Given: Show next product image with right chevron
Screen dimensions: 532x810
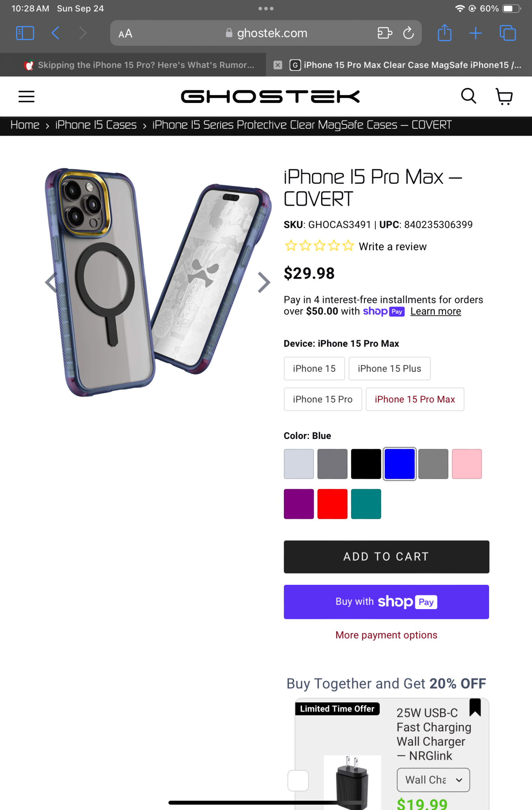Looking at the screenshot, I should coord(264,282).
